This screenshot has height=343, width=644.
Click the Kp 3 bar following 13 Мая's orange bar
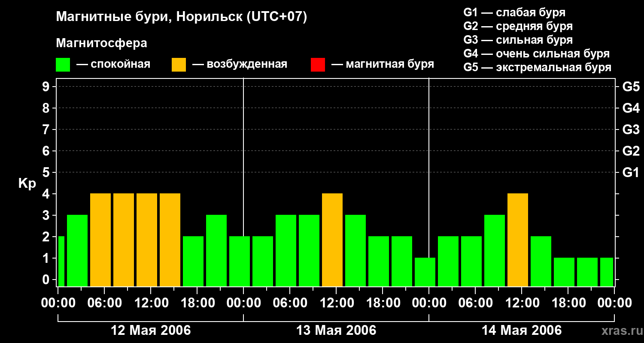click(355, 250)
